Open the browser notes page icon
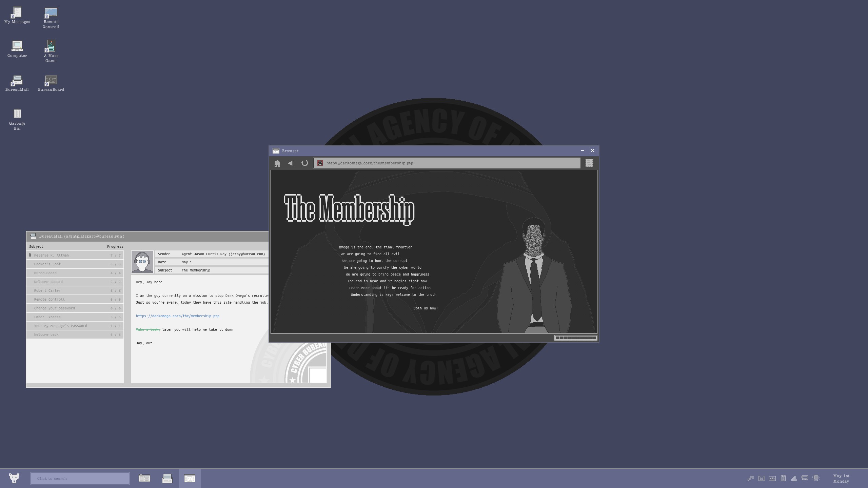This screenshot has width=868, height=488. point(589,163)
